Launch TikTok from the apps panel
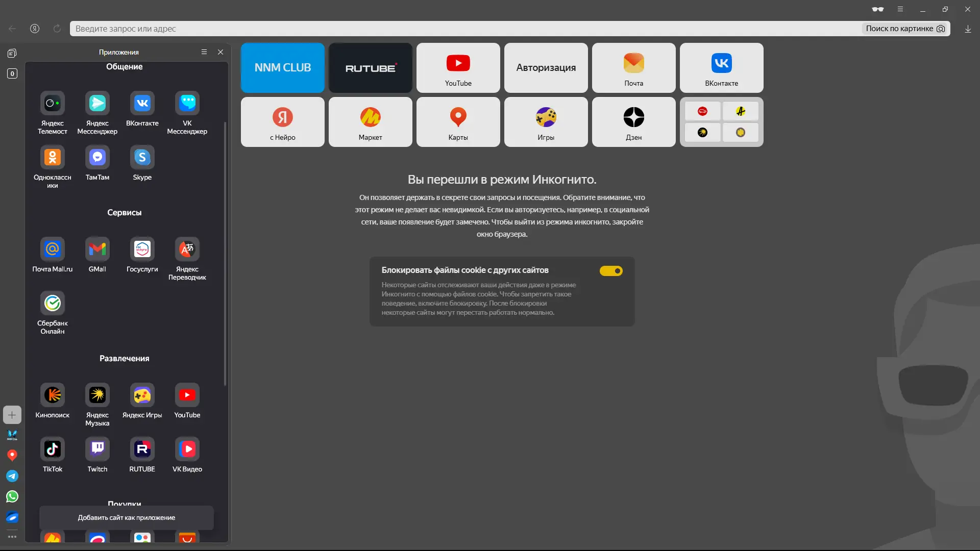This screenshot has height=551, width=980. click(52, 449)
